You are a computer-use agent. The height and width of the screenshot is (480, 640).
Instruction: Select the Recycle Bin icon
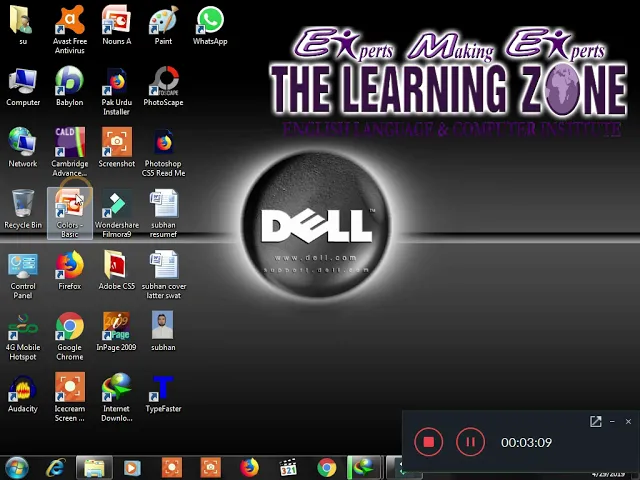(x=23, y=209)
